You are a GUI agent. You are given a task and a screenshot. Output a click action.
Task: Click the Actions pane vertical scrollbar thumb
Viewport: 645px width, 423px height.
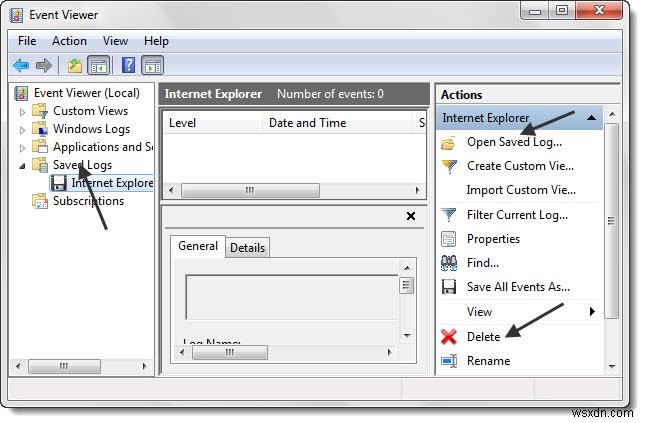(x=612, y=221)
